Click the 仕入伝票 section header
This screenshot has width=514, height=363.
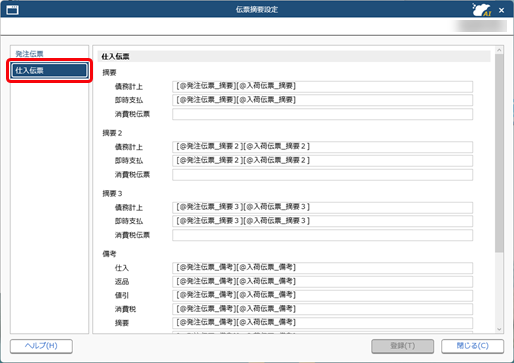[x=294, y=57]
